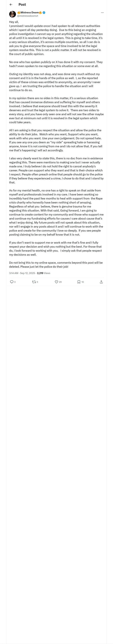Click the Mistress Doom display name

click(x=30, y=13)
